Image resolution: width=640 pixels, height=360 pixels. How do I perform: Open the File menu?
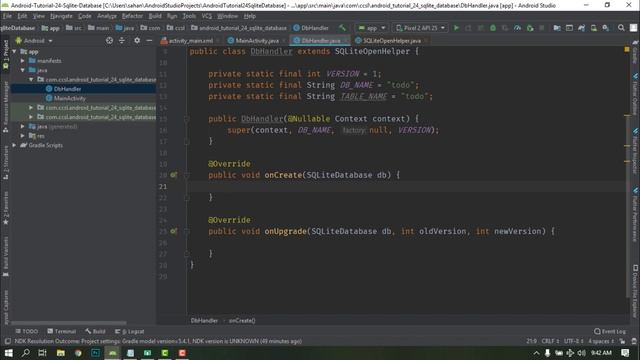coord(7,16)
